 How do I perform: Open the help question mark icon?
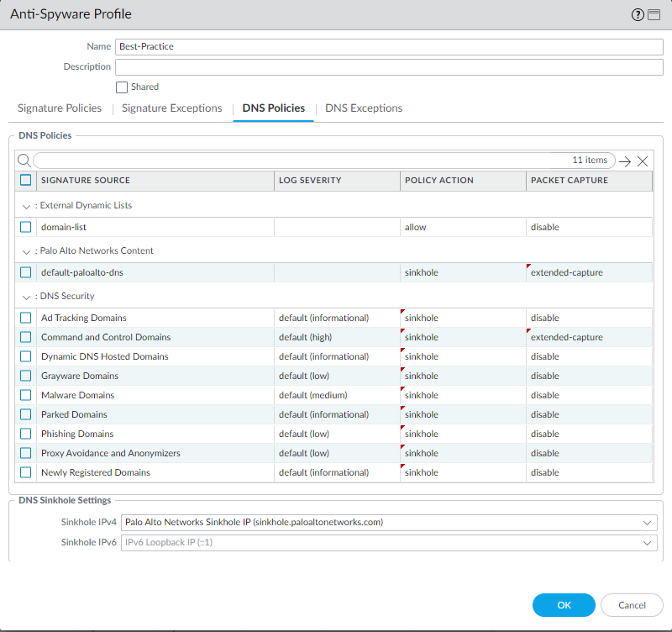point(637,14)
